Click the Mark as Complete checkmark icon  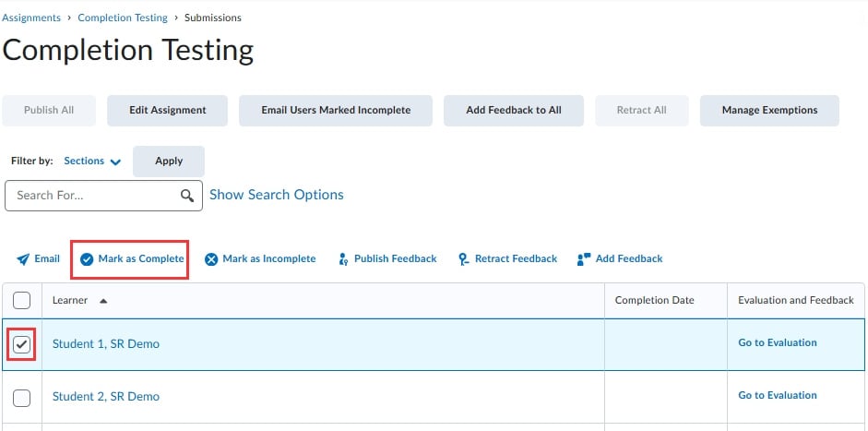[x=87, y=259]
